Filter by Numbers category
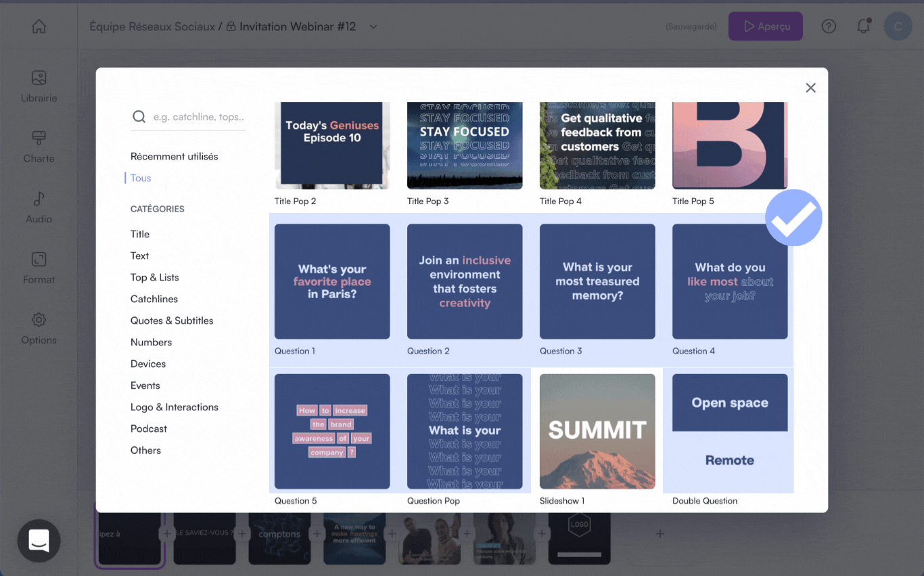924x576 pixels. [151, 342]
